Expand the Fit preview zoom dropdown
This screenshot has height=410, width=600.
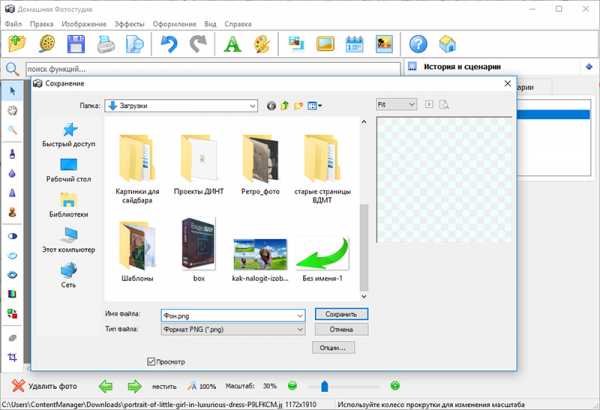[411, 104]
